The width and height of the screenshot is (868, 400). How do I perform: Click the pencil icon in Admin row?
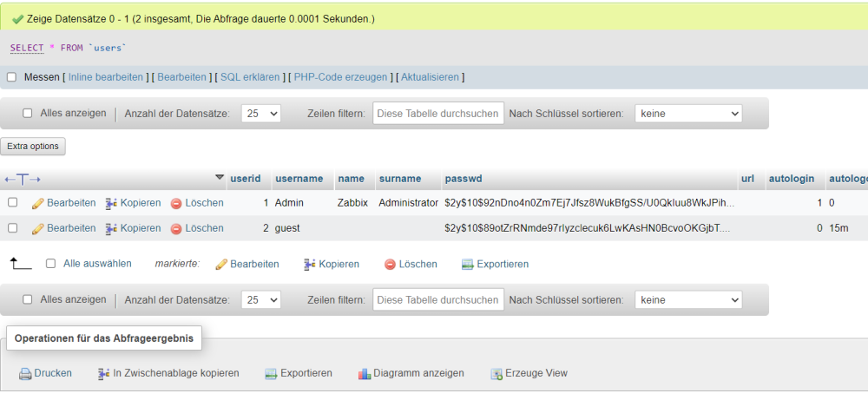[x=37, y=203]
